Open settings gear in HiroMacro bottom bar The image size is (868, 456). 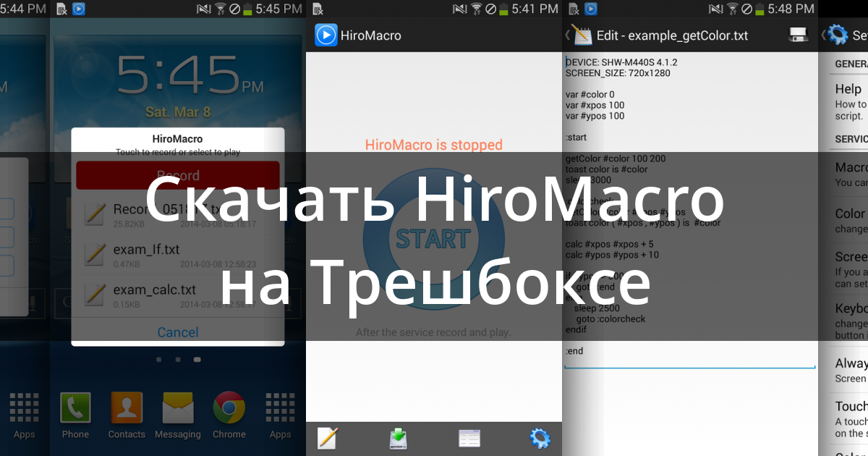click(540, 439)
